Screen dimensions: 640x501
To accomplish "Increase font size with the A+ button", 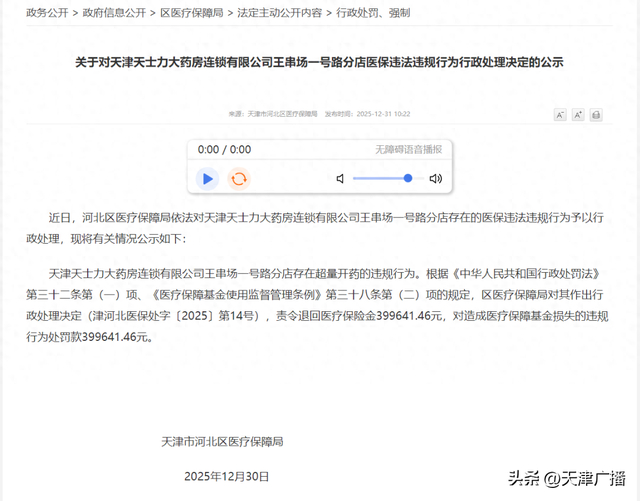I will (578, 115).
